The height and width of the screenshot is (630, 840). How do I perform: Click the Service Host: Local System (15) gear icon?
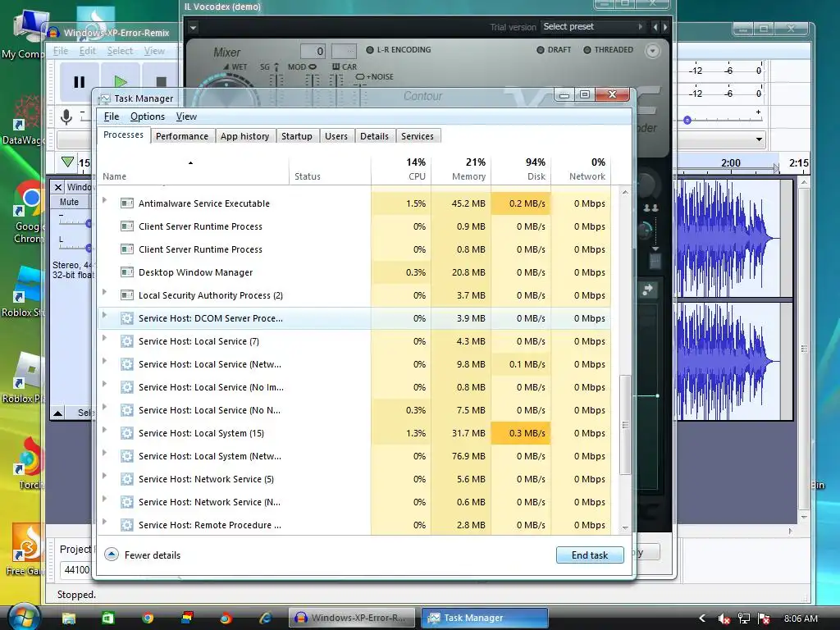click(x=127, y=433)
